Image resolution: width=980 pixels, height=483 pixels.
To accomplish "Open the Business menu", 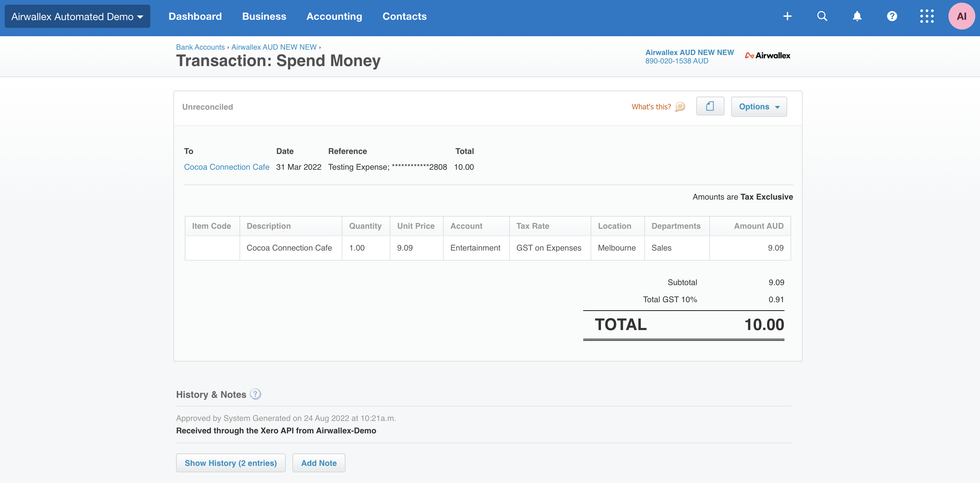I will [x=264, y=16].
